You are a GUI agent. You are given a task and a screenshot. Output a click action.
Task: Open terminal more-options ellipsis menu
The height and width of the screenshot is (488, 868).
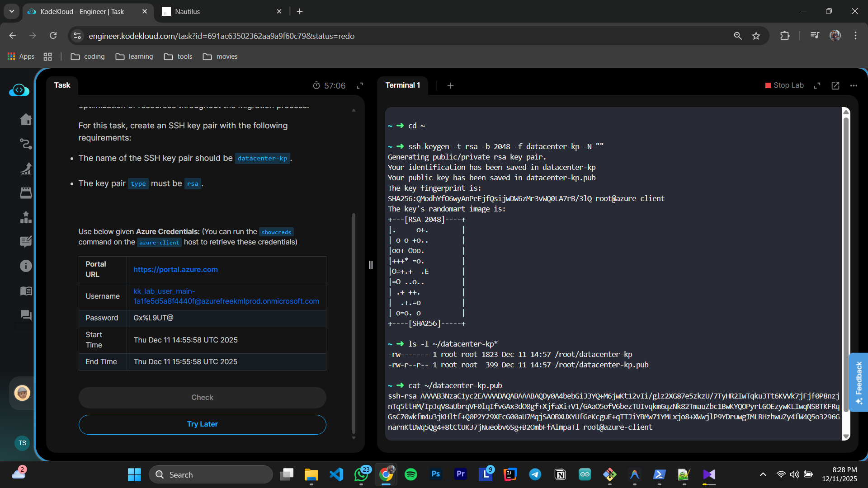click(x=854, y=85)
